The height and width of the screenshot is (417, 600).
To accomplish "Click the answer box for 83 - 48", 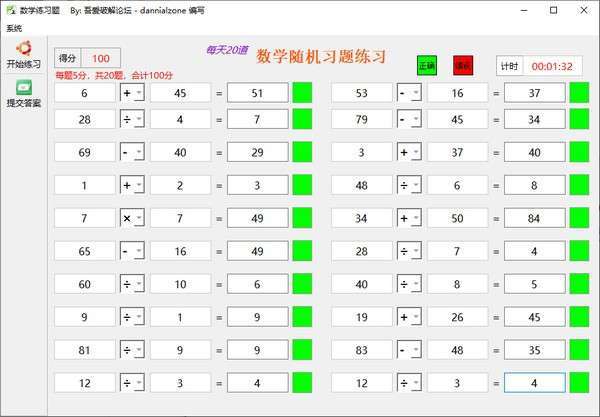I will [535, 350].
